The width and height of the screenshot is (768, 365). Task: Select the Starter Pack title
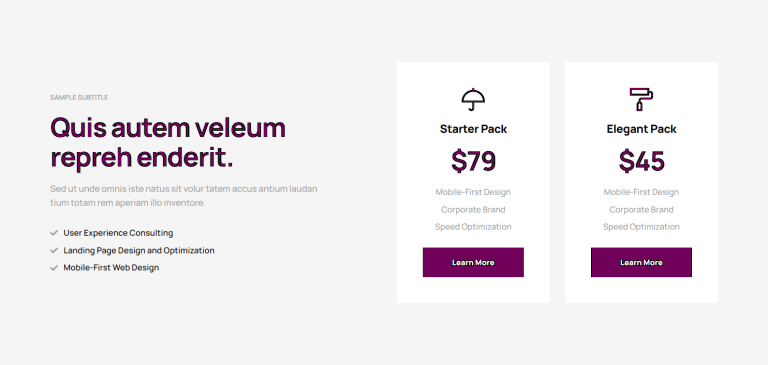tap(473, 129)
